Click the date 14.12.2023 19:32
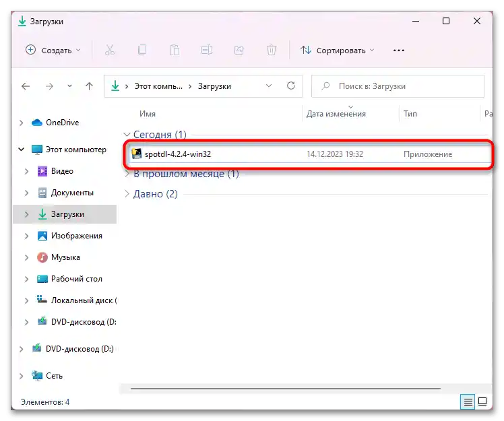504x421 pixels. coord(335,154)
